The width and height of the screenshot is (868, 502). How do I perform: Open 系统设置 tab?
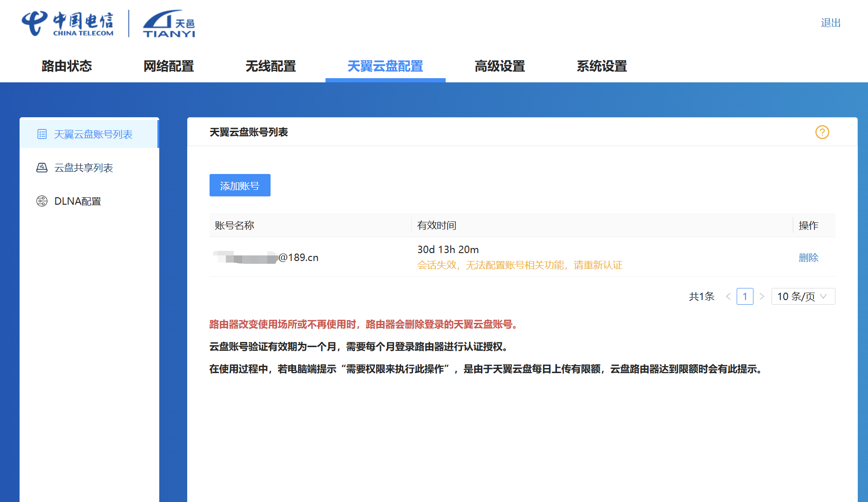point(602,66)
